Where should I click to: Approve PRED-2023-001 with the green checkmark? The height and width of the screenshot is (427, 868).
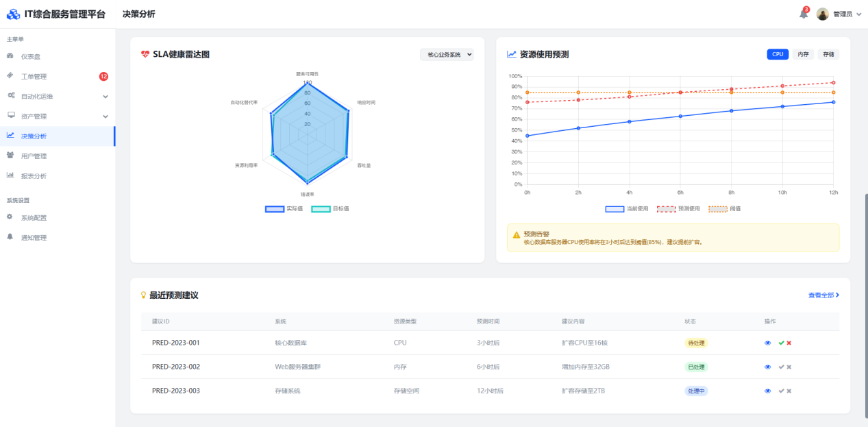(x=781, y=343)
